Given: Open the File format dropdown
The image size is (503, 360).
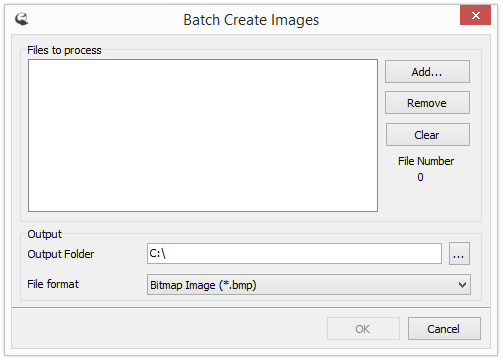Looking at the screenshot, I should click(309, 285).
